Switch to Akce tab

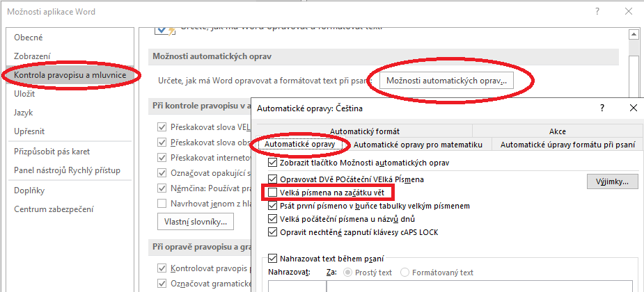[557, 131]
